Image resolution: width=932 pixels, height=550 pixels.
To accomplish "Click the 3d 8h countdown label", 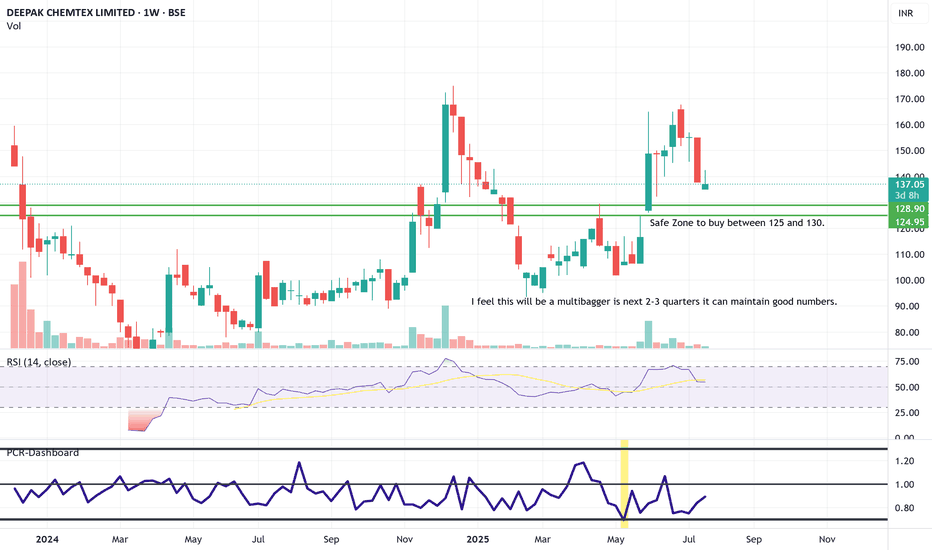I will (x=908, y=196).
